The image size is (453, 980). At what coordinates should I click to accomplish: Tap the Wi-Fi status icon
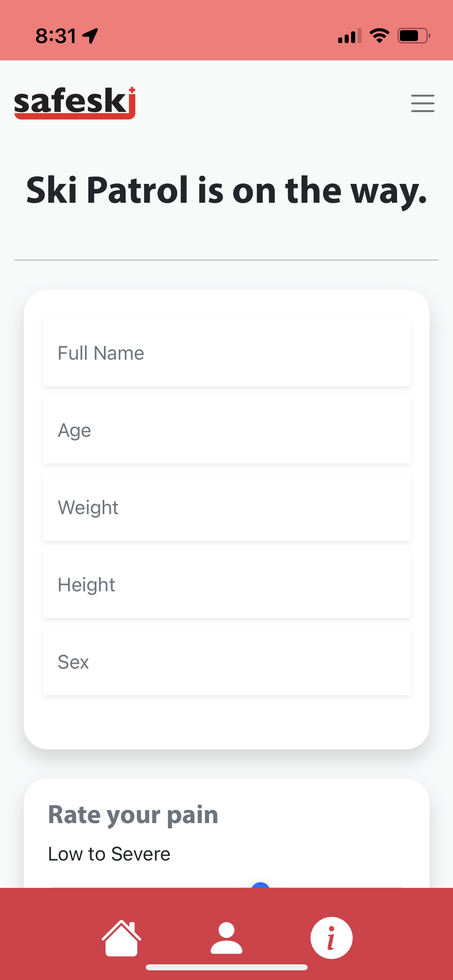tap(379, 36)
